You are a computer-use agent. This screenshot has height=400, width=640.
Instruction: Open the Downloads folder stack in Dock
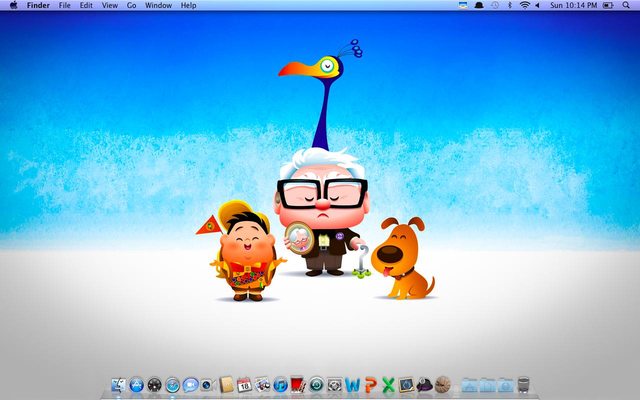[x=505, y=385]
